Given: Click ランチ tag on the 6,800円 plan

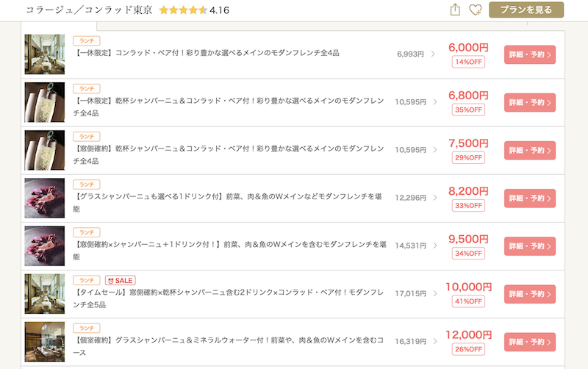Looking at the screenshot, I should click(x=87, y=89).
